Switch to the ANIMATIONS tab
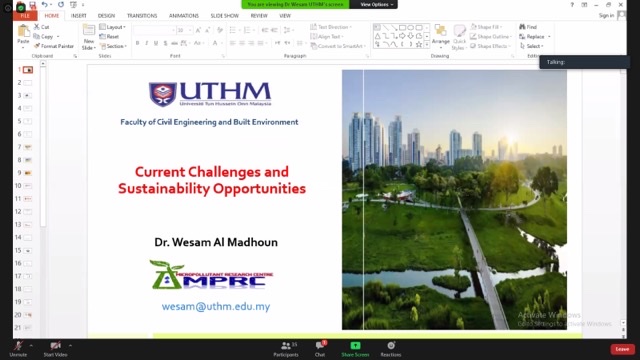This screenshot has width=640, height=360. point(184,16)
